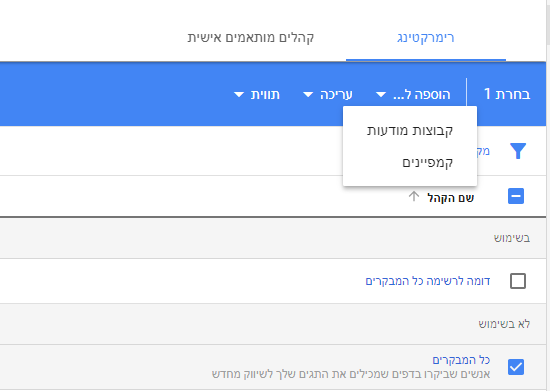Uncheck the כל המבקרים audience checkbox

coord(516,367)
